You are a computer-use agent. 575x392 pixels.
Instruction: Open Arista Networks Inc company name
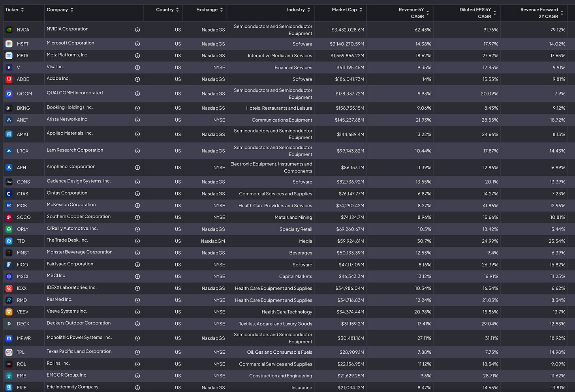point(67,119)
